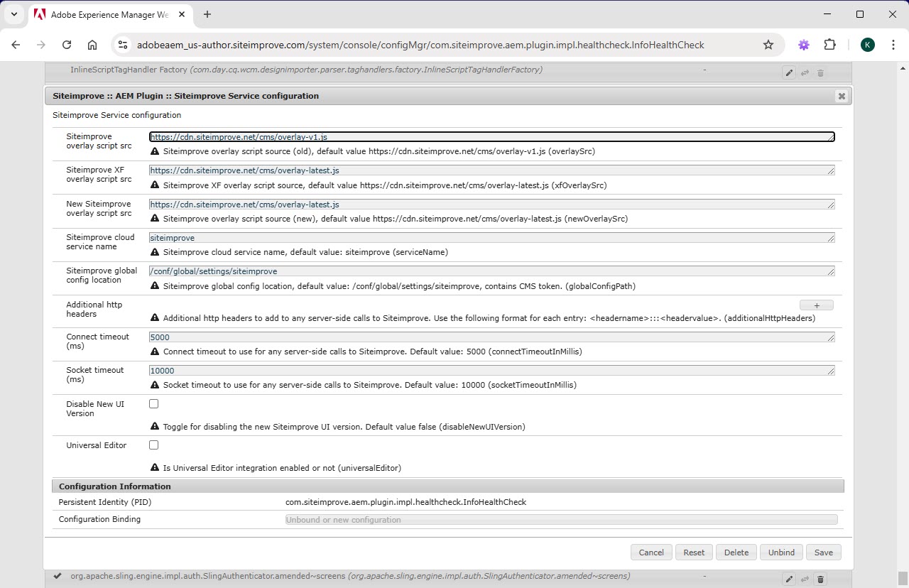Click the PID value com.siteimprove...InfoHealthCheck
This screenshot has width=909, height=588.
click(405, 502)
